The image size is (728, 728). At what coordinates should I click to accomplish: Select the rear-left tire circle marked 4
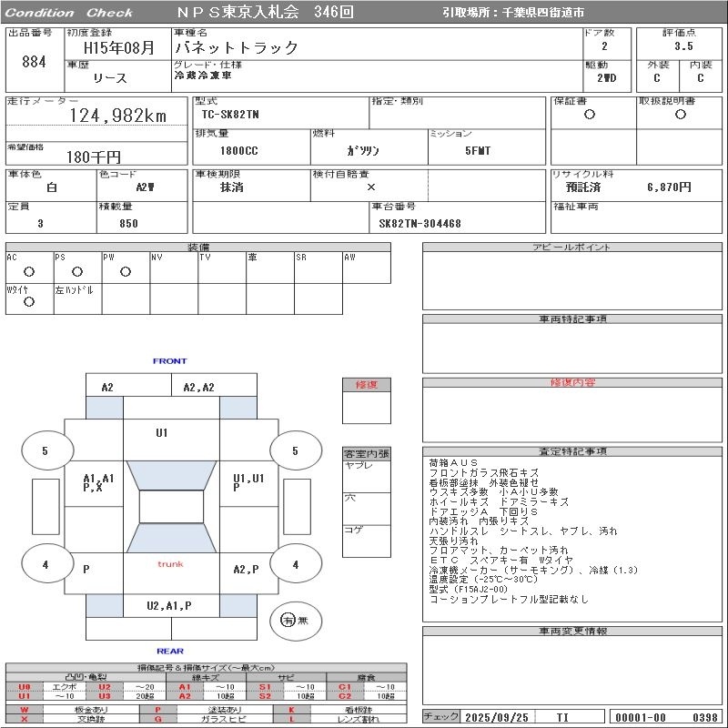point(45,564)
